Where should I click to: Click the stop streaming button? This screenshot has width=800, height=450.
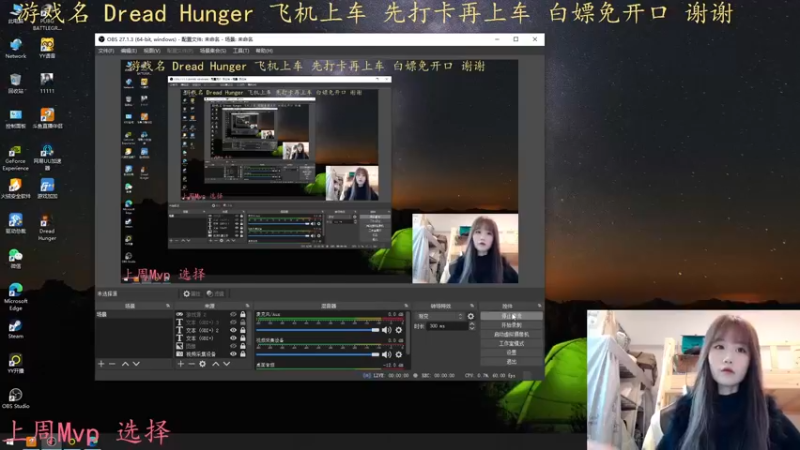pos(511,316)
